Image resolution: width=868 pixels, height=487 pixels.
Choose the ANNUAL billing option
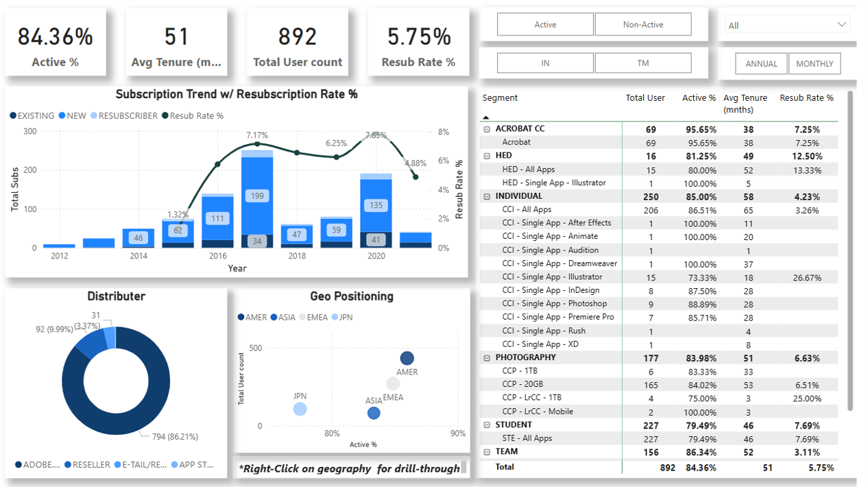point(762,64)
